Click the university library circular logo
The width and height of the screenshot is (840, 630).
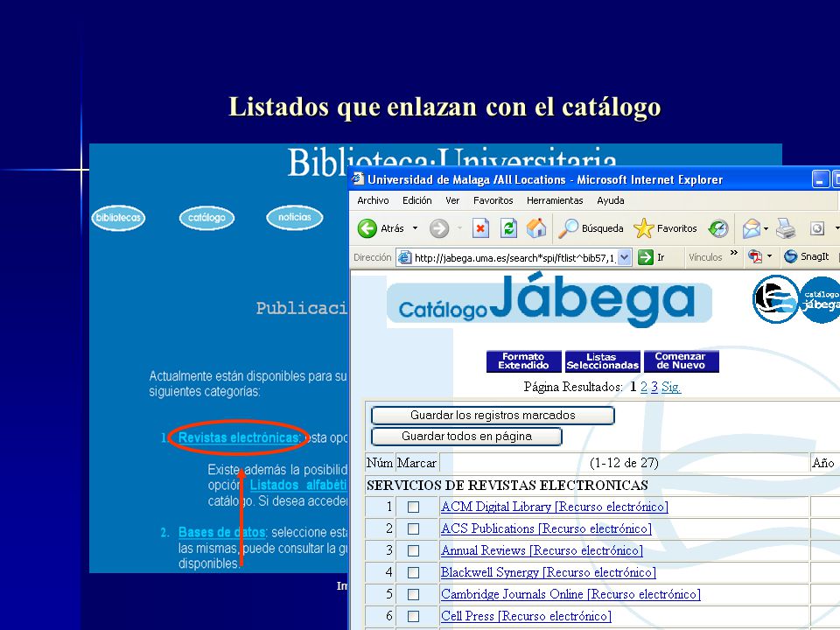coord(776,299)
